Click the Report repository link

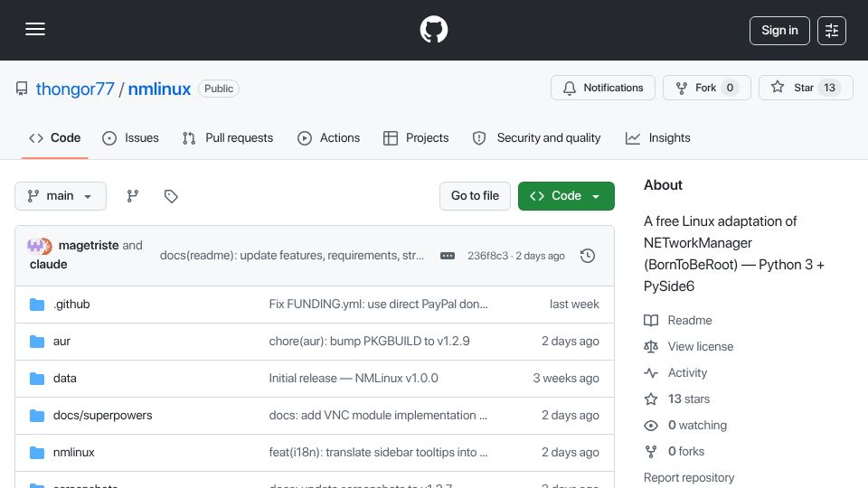[x=689, y=477]
